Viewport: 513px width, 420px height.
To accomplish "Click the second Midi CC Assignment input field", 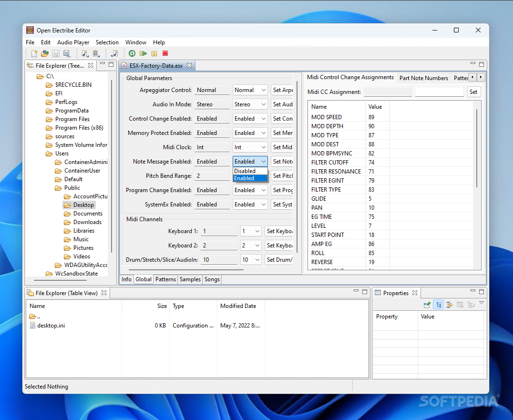I will tap(440, 92).
